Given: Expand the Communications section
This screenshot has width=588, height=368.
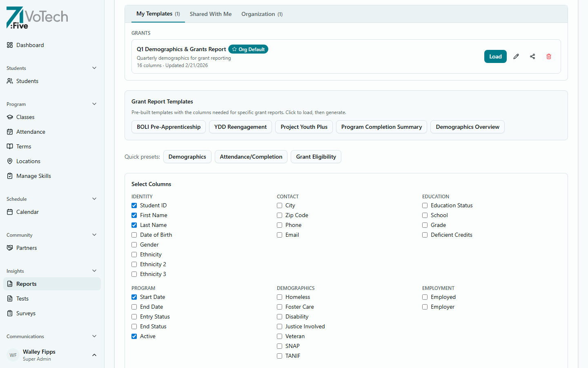Looking at the screenshot, I should (x=94, y=336).
